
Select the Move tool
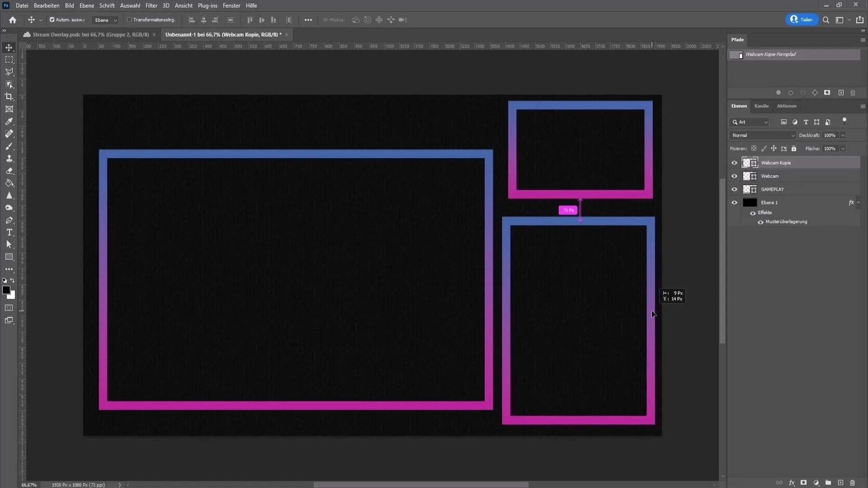(9, 47)
